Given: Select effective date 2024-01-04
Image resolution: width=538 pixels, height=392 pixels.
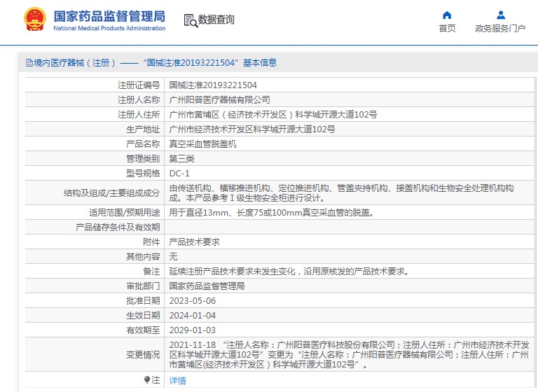Looking at the screenshot, I should 193,316.
